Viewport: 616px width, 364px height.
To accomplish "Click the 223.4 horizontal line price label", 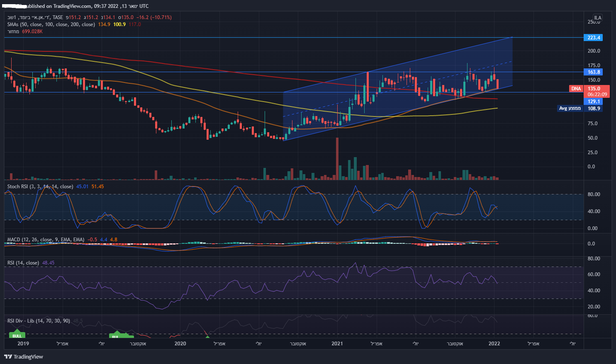I will (x=594, y=38).
